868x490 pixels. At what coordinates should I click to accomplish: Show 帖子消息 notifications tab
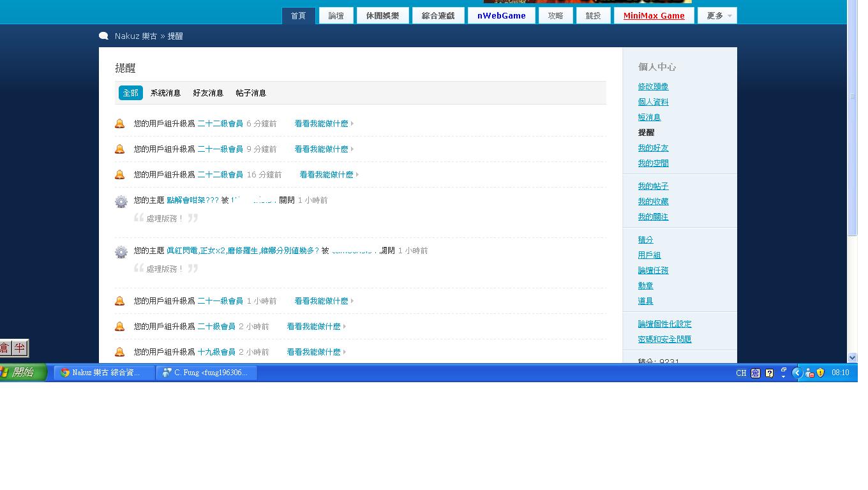pyautogui.click(x=251, y=93)
